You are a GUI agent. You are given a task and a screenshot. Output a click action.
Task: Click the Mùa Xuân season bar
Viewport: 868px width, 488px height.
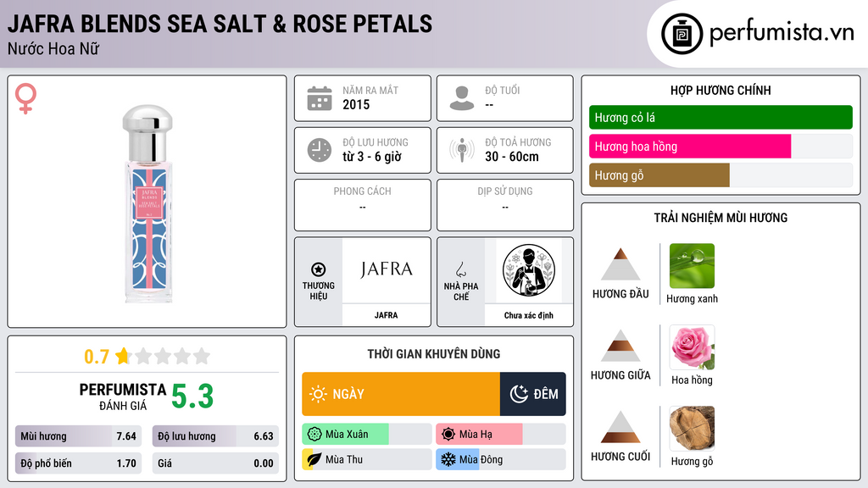pyautogui.click(x=366, y=435)
